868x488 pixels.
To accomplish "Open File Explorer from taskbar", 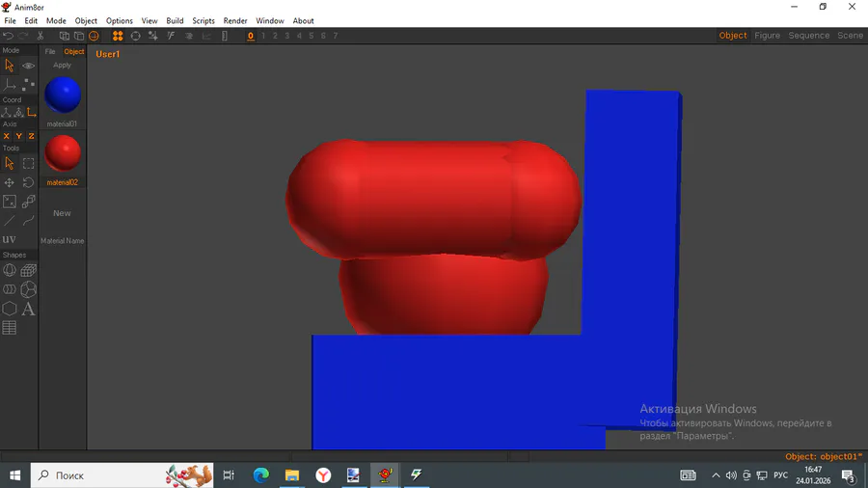I will coord(291,475).
